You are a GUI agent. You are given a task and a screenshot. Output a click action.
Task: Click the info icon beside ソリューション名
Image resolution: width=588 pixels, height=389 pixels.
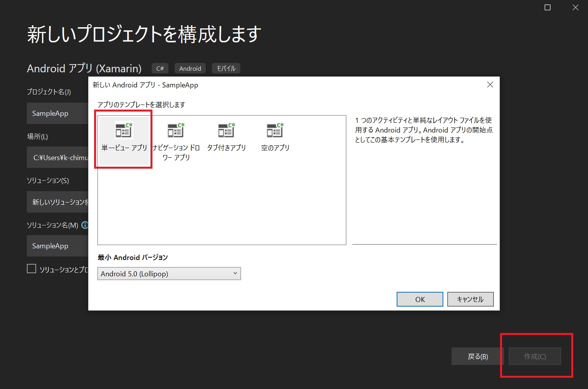85,225
